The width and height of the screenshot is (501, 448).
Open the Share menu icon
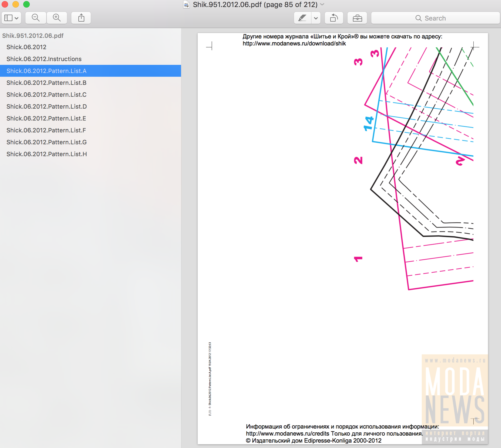point(81,18)
